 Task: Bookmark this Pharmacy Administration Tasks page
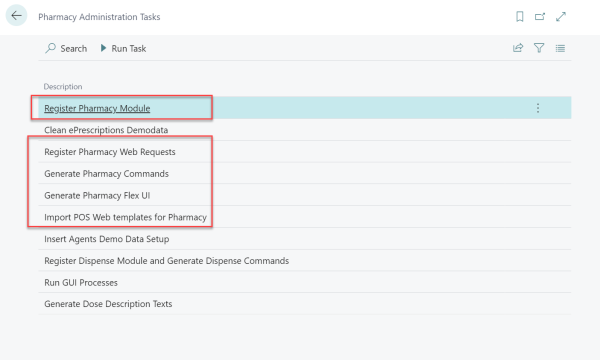point(520,16)
